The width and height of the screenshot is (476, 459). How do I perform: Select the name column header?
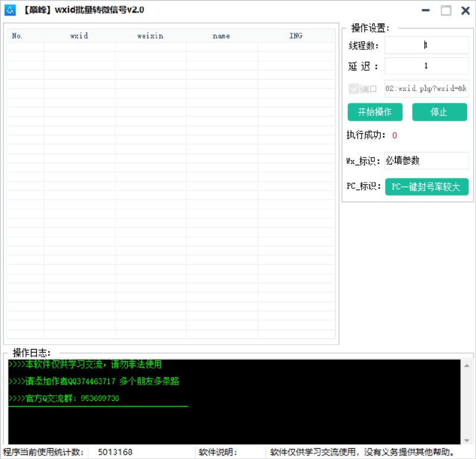pos(221,36)
